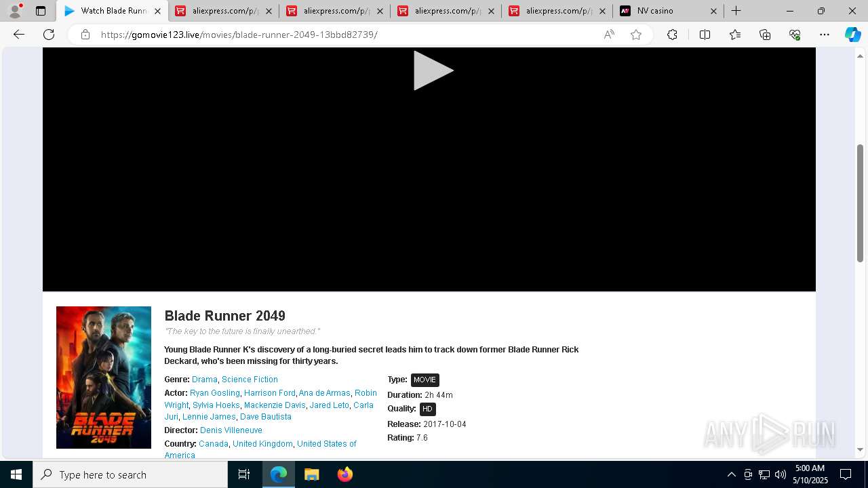The height and width of the screenshot is (488, 868).
Task: Open Canada country link
Action: 214,444
